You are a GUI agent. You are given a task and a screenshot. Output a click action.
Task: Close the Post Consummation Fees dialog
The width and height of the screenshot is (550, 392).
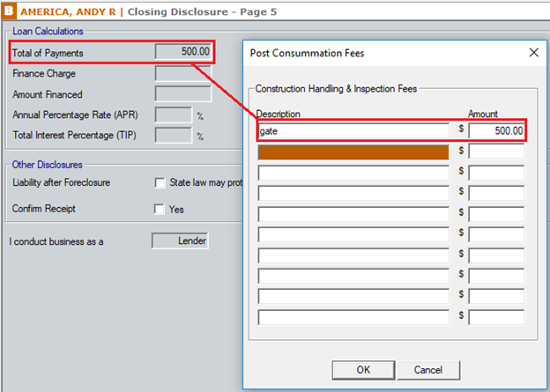[533, 52]
